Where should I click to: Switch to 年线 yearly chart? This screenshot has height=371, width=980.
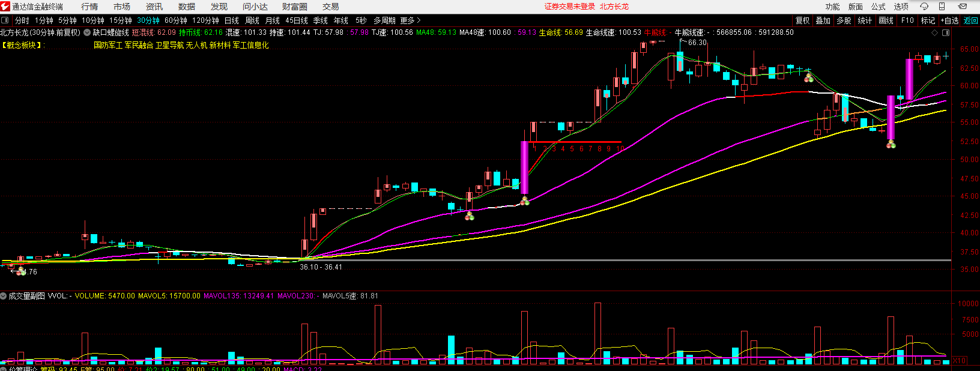[x=341, y=20]
